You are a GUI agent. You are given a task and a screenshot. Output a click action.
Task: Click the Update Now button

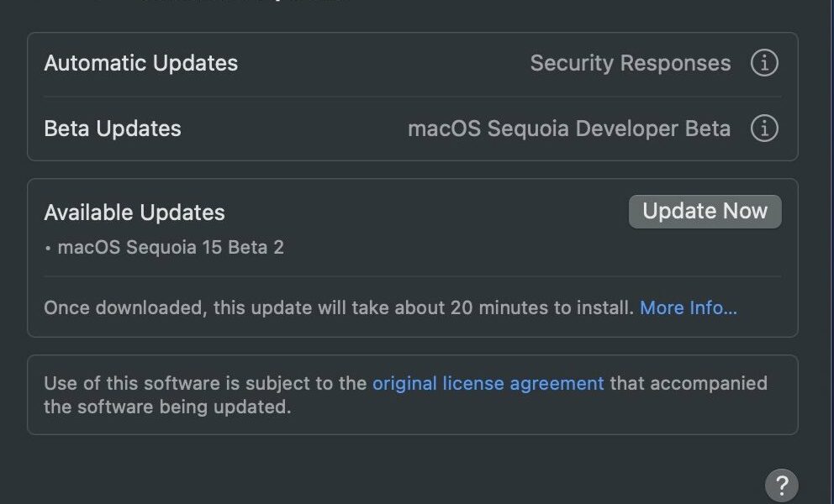pyautogui.click(x=705, y=212)
